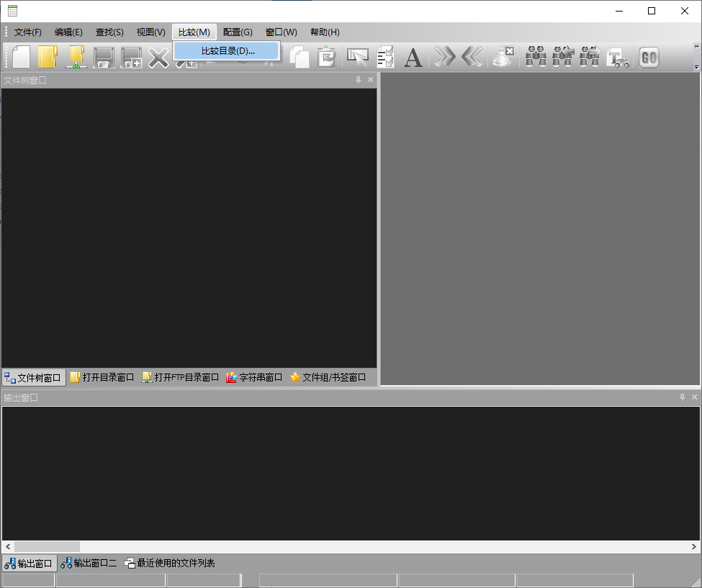702x588 pixels.
Task: Toggle pin on the 文件树窗口 panel
Action: click(359, 80)
